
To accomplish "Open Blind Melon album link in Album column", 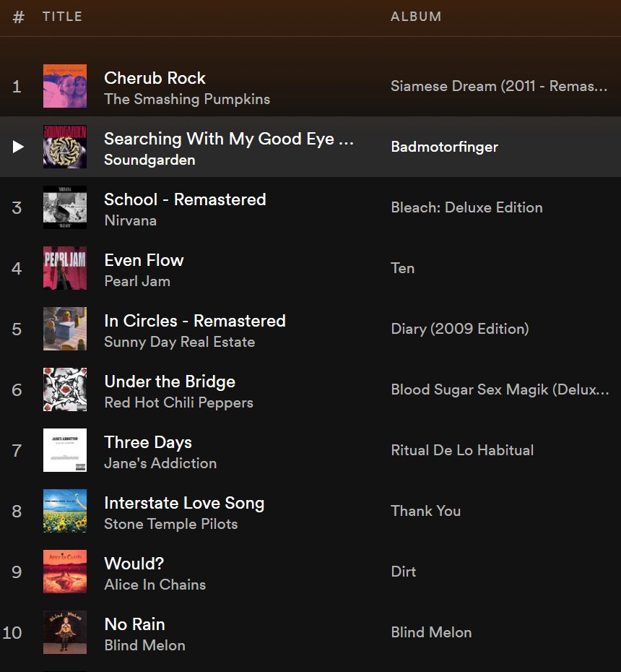I will [431, 632].
